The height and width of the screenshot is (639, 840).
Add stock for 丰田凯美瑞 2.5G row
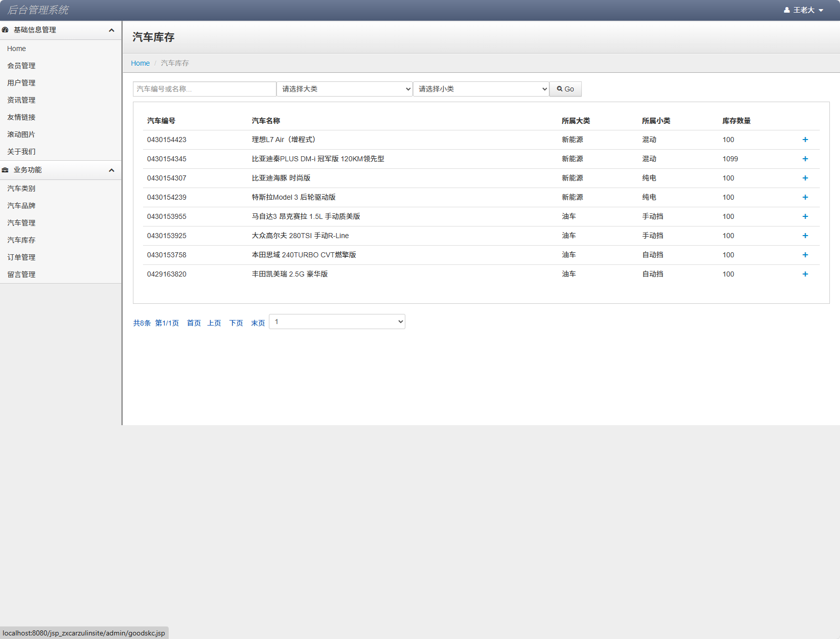pos(805,274)
